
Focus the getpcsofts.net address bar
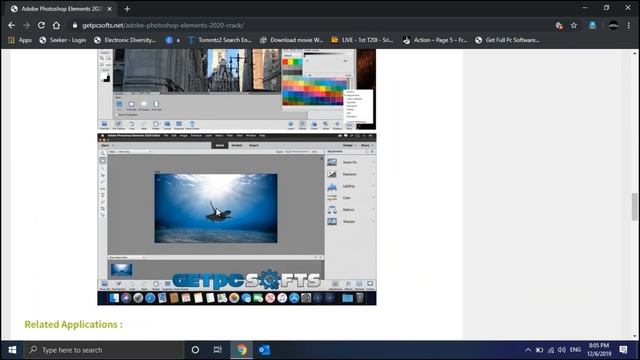pos(310,25)
